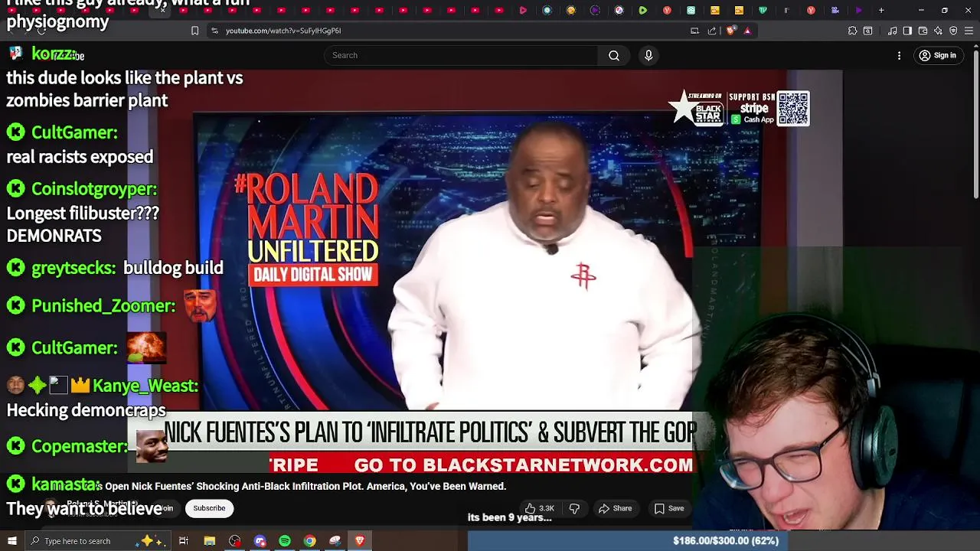Click the Sign in button

coord(938,55)
